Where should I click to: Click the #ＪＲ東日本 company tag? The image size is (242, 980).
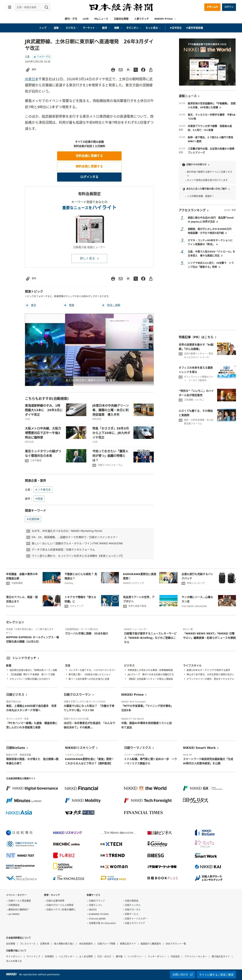(x=43, y=490)
